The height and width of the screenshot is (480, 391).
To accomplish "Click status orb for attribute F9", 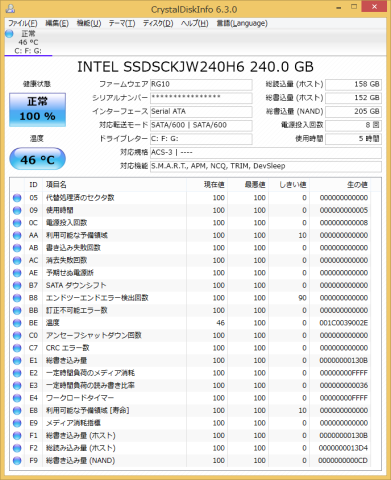I will point(17,461).
